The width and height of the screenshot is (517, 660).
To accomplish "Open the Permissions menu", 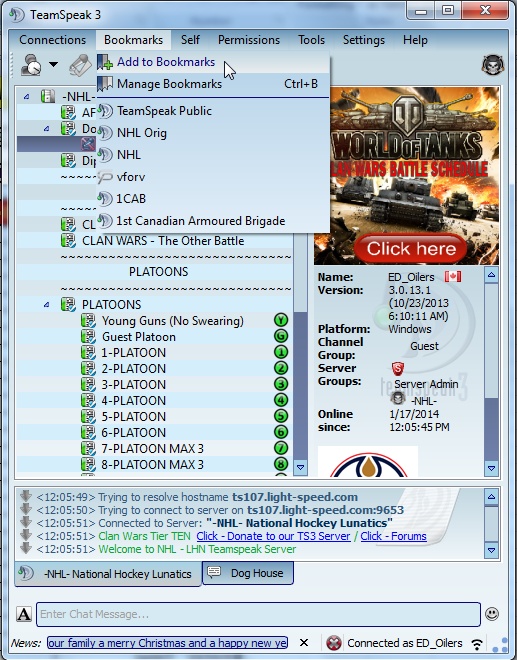I will click(x=249, y=40).
